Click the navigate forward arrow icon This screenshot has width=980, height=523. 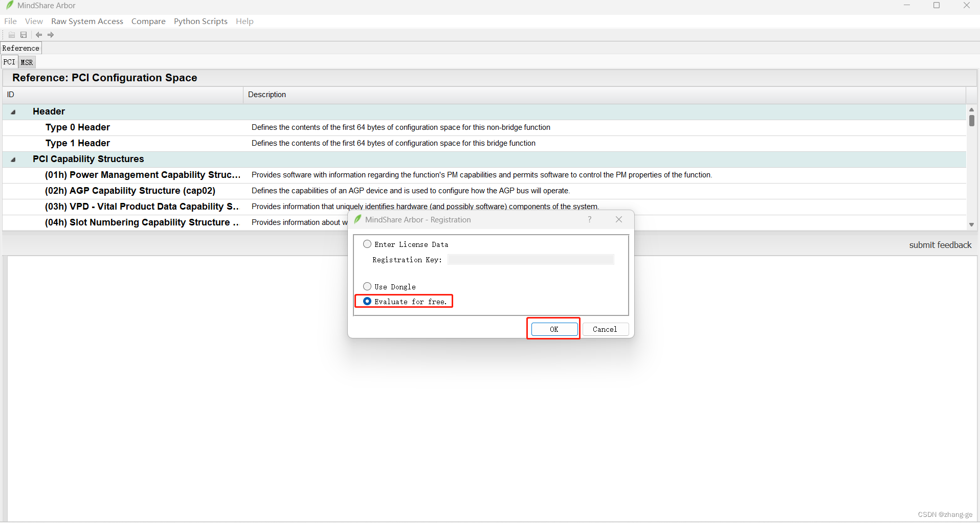[50, 34]
